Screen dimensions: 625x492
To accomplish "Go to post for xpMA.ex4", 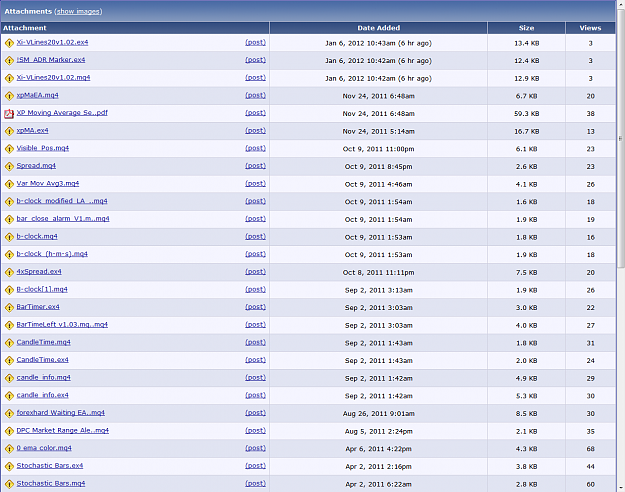I will pyautogui.click(x=256, y=130).
